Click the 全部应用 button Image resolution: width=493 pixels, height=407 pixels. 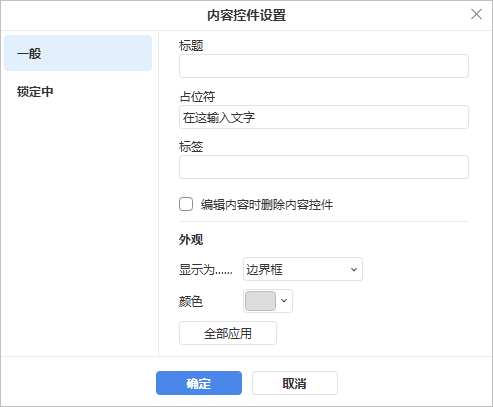(x=228, y=333)
